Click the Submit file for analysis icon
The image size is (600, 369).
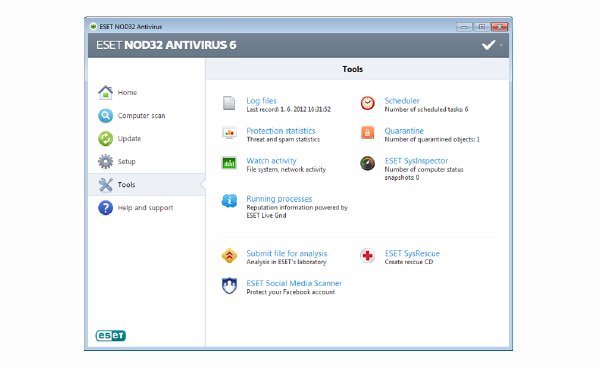[229, 256]
